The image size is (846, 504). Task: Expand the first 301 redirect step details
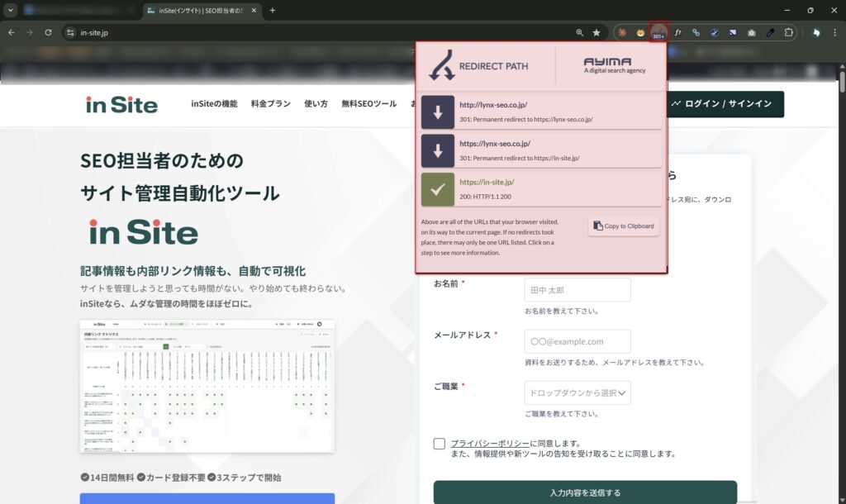pyautogui.click(x=540, y=112)
